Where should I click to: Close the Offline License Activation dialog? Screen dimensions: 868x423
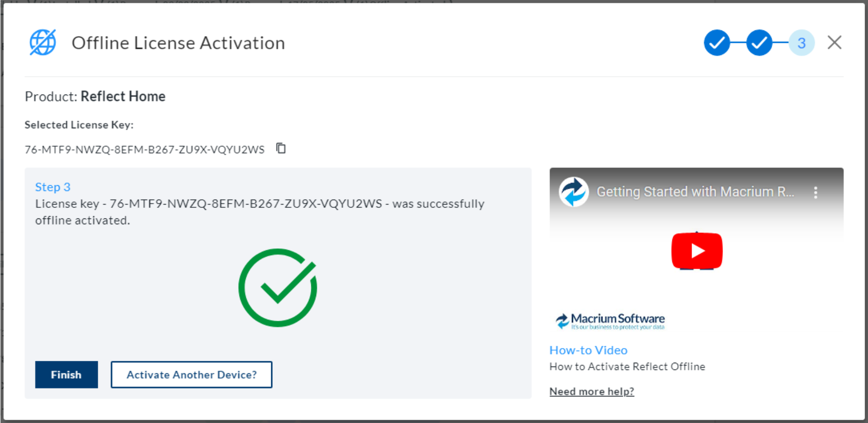(834, 42)
